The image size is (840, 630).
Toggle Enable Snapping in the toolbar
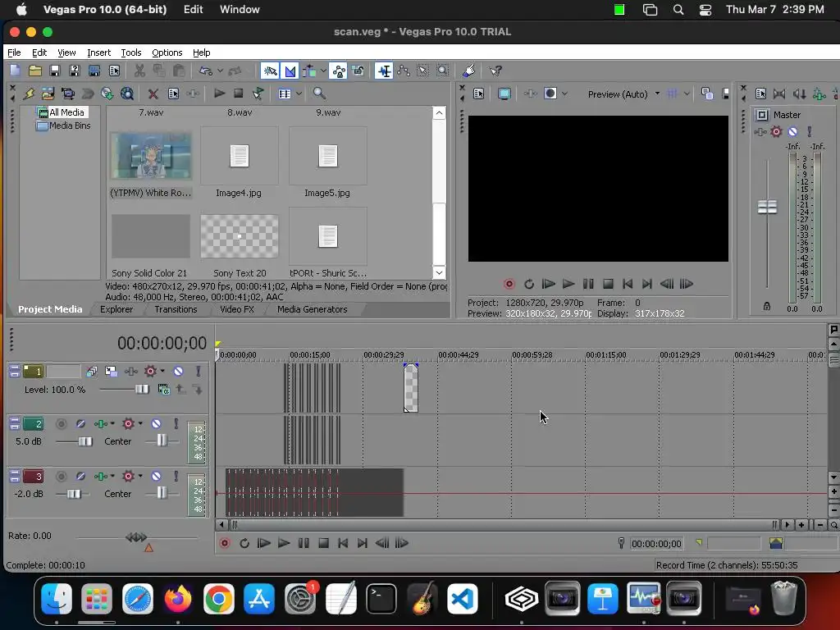[x=269, y=71]
